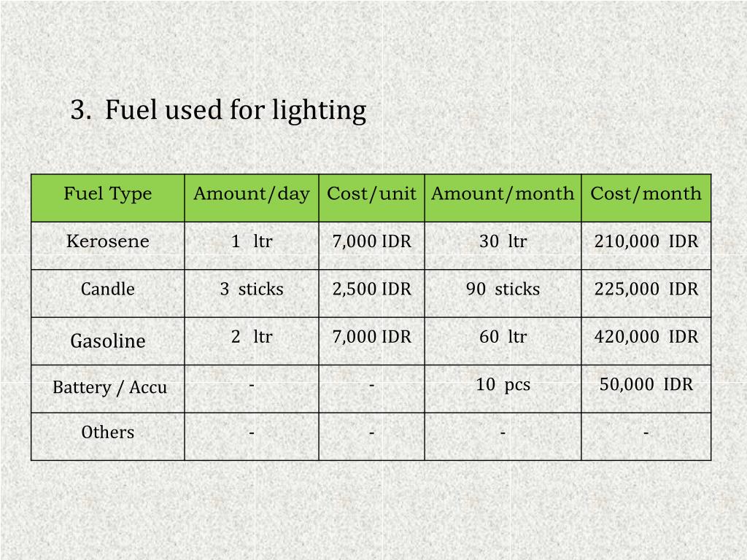Click the '90 sticks' monthly amount cell
This screenshot has height=560, width=747.
tap(503, 293)
